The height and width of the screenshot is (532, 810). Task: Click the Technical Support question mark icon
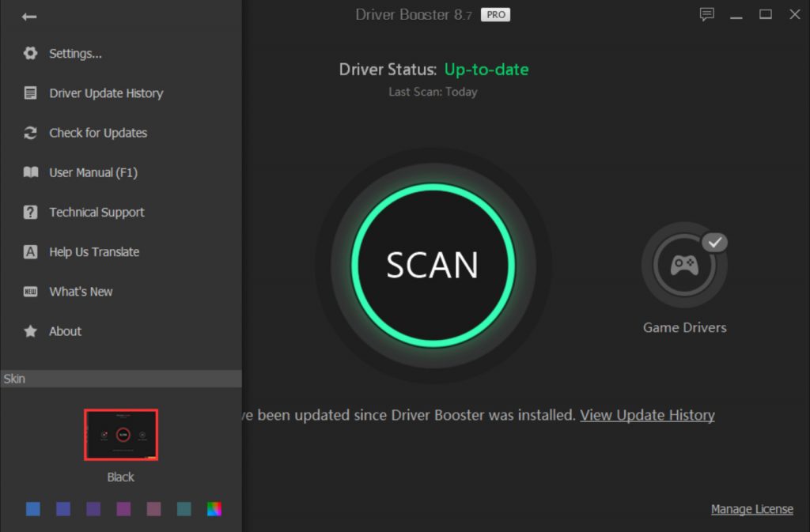click(30, 212)
